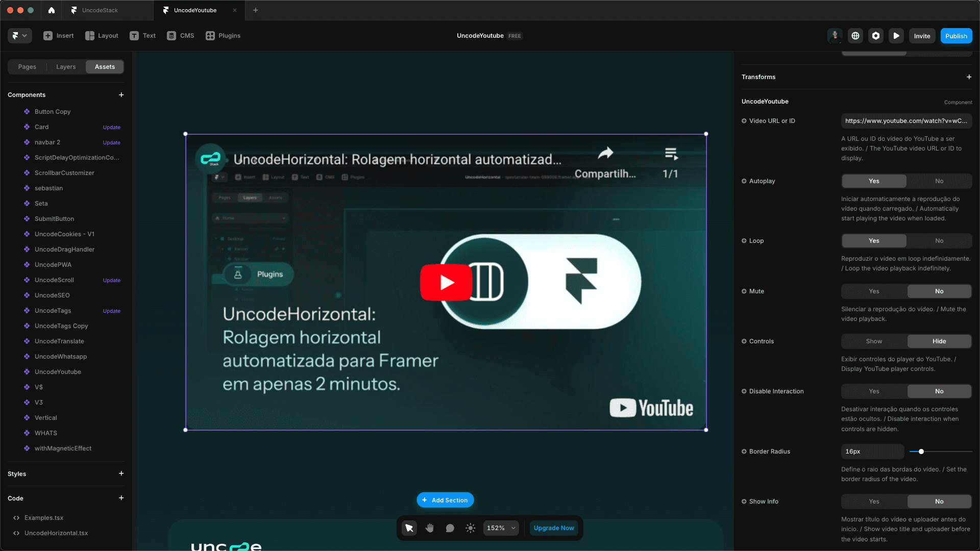Select the cursor pointer tool
Screen dimensions: 980x551
[x=409, y=528]
